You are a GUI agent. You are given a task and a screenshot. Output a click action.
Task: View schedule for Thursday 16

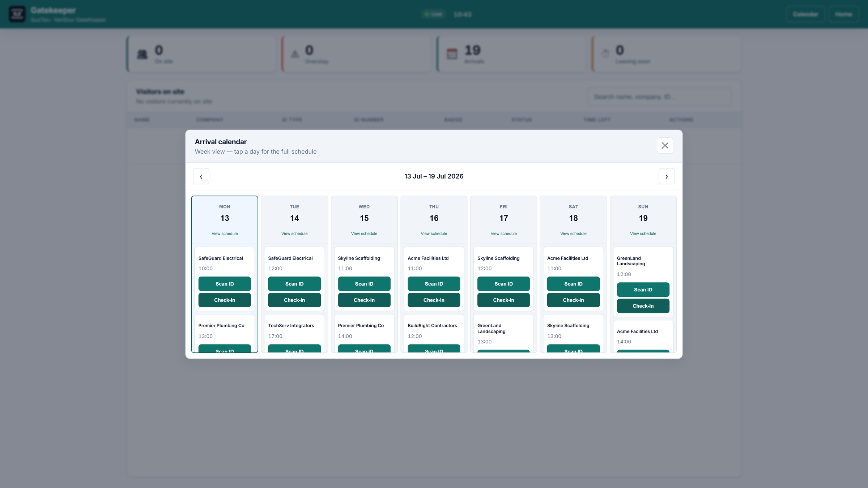(434, 234)
